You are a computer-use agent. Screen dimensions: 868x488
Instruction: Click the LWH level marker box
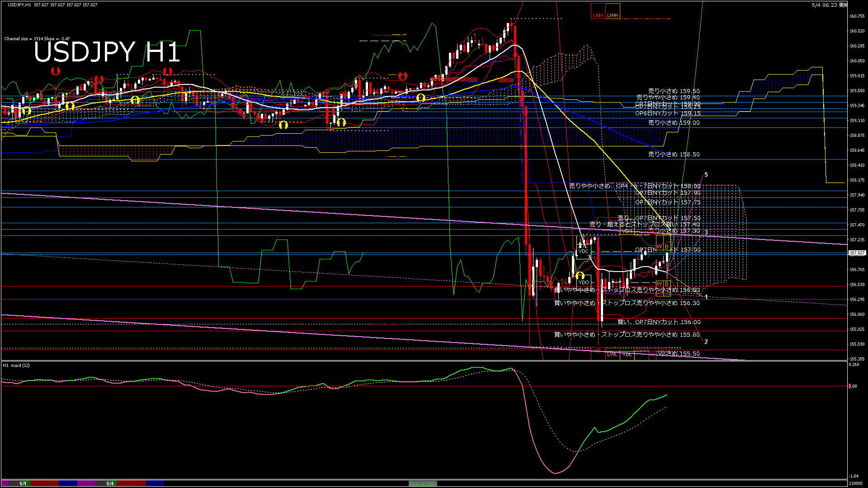pos(613,11)
